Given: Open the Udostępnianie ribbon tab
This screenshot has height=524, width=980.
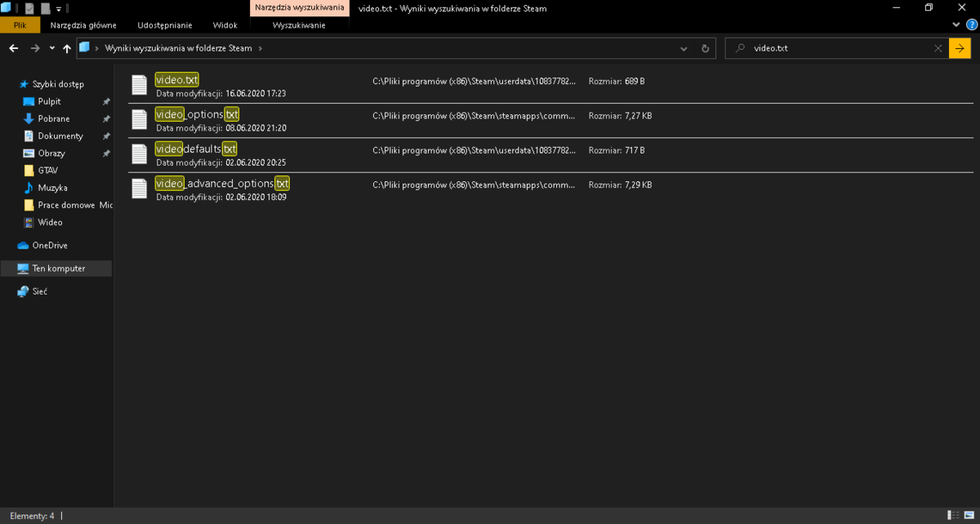Looking at the screenshot, I should point(165,25).
